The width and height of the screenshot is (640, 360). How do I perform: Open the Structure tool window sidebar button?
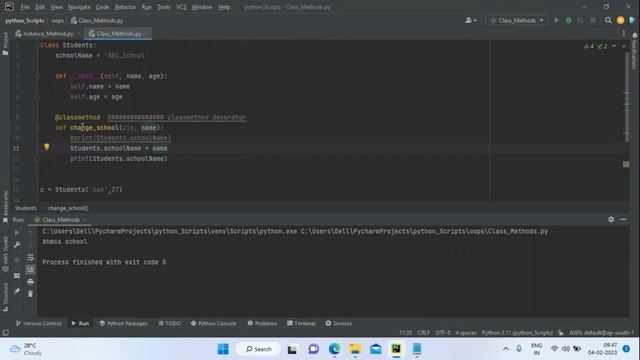point(5,297)
